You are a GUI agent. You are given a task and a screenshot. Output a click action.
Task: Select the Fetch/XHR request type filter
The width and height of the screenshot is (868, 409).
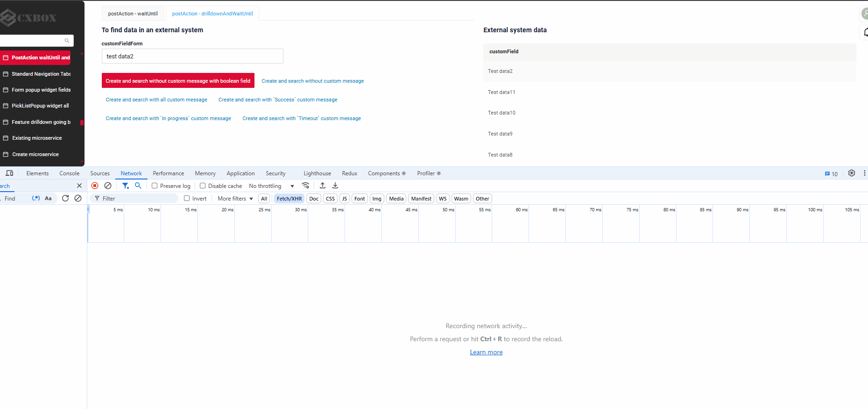(289, 199)
